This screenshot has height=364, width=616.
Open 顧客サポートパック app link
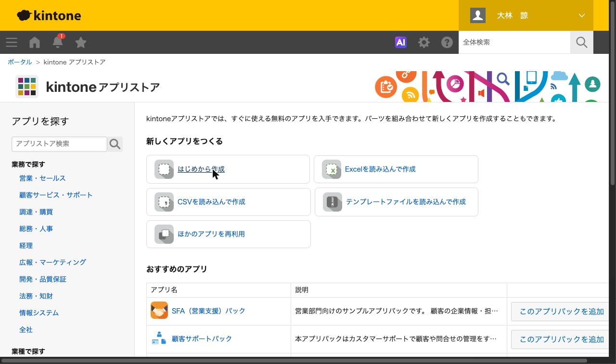coord(202,339)
